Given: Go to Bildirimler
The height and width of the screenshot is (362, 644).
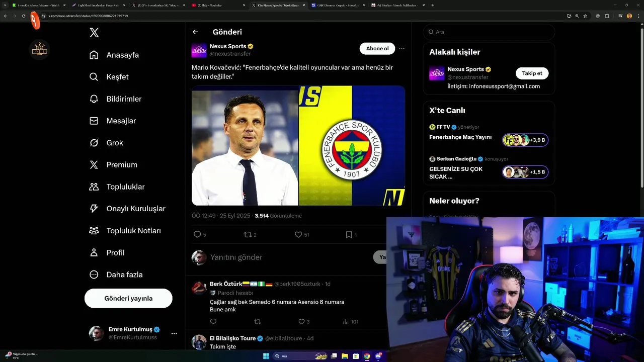Looking at the screenshot, I should tap(115, 99).
